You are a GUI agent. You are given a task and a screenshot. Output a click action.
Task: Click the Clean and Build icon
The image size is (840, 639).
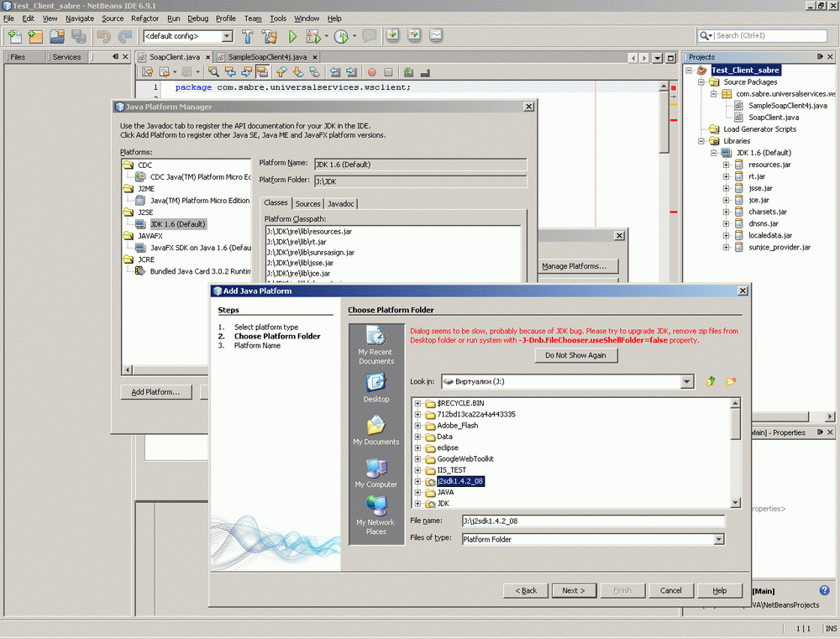click(x=270, y=36)
